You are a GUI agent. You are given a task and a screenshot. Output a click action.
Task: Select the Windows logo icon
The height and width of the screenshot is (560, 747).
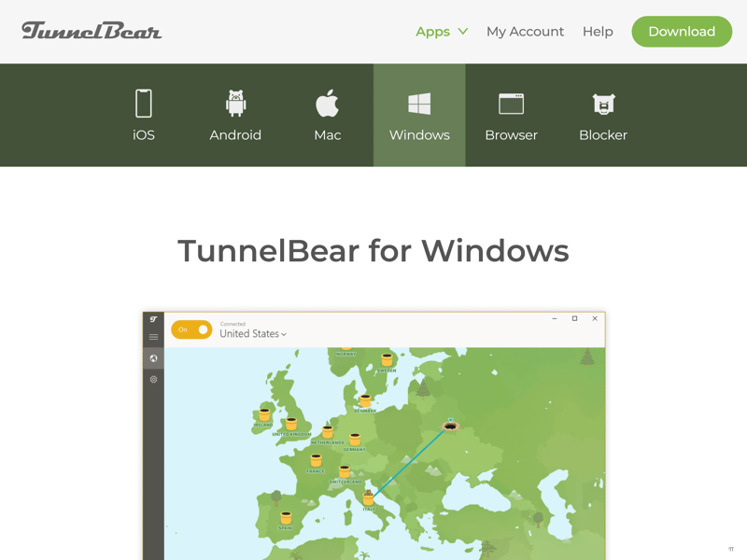tap(419, 104)
